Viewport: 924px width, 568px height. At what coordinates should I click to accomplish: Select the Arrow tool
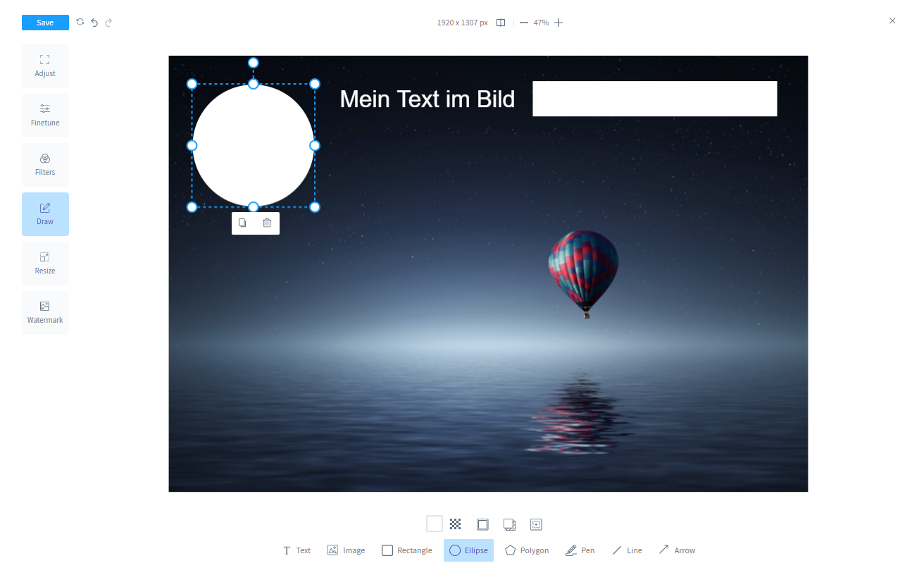pyautogui.click(x=677, y=550)
